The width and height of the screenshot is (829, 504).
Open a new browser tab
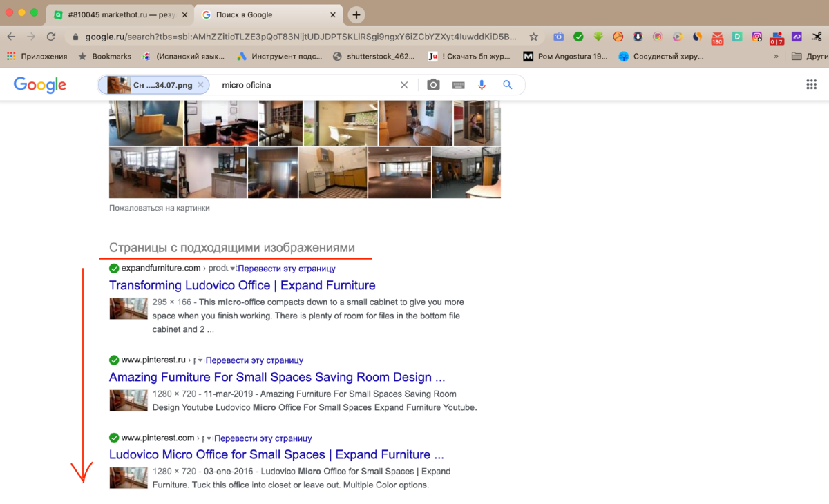point(356,14)
